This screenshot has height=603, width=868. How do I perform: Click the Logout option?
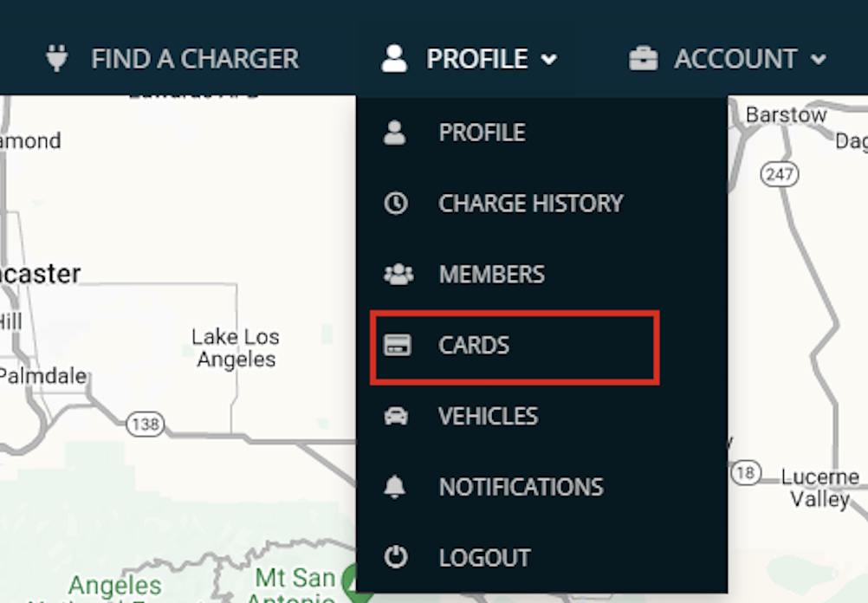[484, 557]
